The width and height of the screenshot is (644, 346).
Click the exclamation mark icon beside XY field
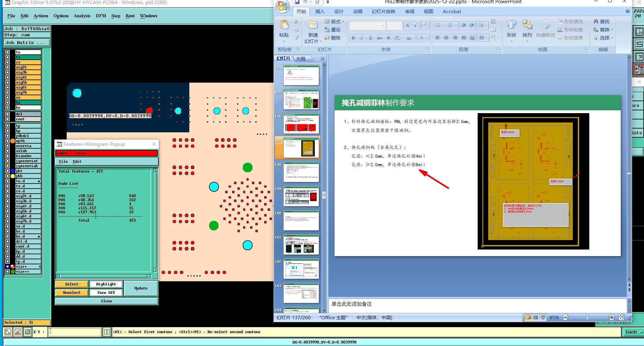pyautogui.click(x=107, y=332)
